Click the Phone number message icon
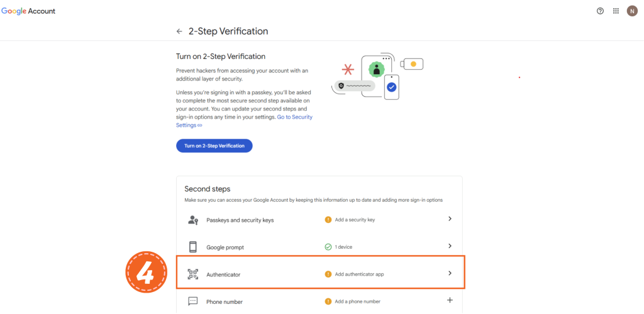 193,301
